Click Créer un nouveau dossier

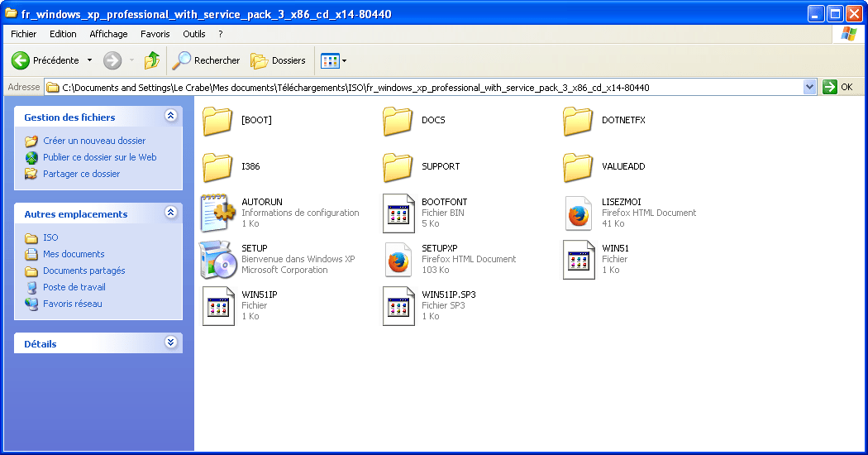[x=94, y=141]
